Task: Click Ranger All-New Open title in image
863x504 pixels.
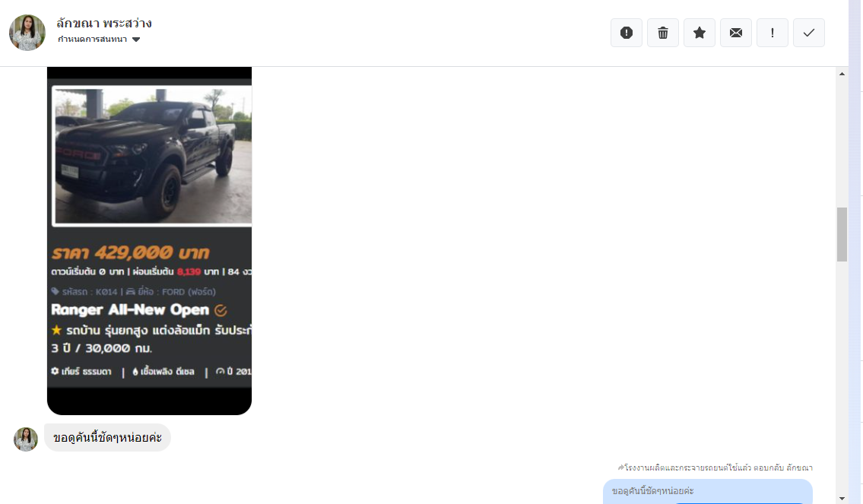Action: point(130,309)
